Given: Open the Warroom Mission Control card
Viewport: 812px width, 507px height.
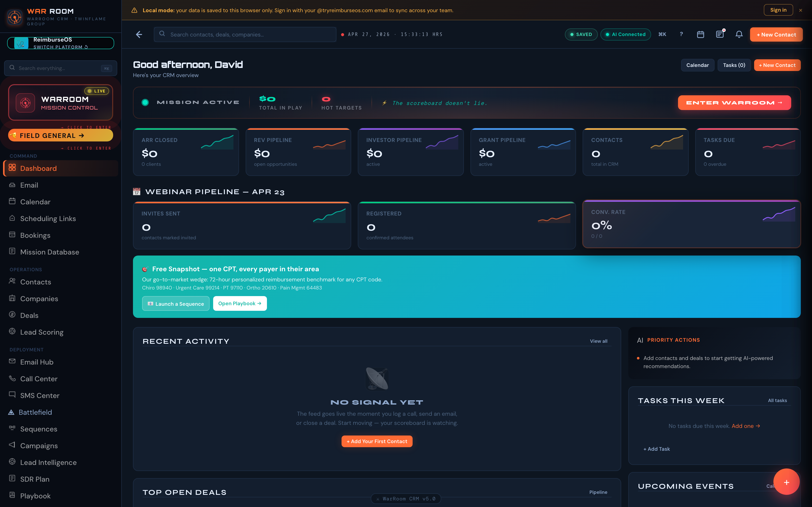Looking at the screenshot, I should click(61, 102).
